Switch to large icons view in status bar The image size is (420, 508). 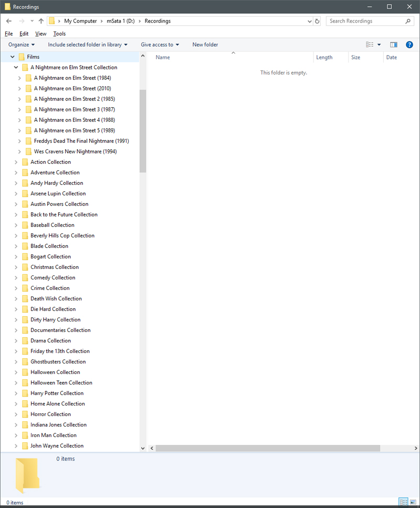point(413,502)
